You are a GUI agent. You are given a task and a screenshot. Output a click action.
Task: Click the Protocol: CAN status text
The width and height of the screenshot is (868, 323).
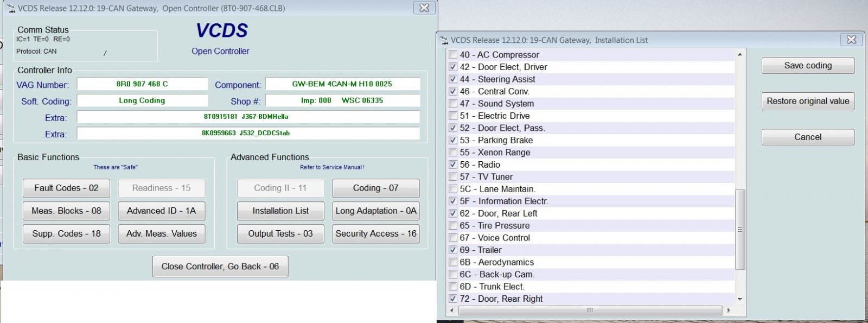(x=36, y=52)
